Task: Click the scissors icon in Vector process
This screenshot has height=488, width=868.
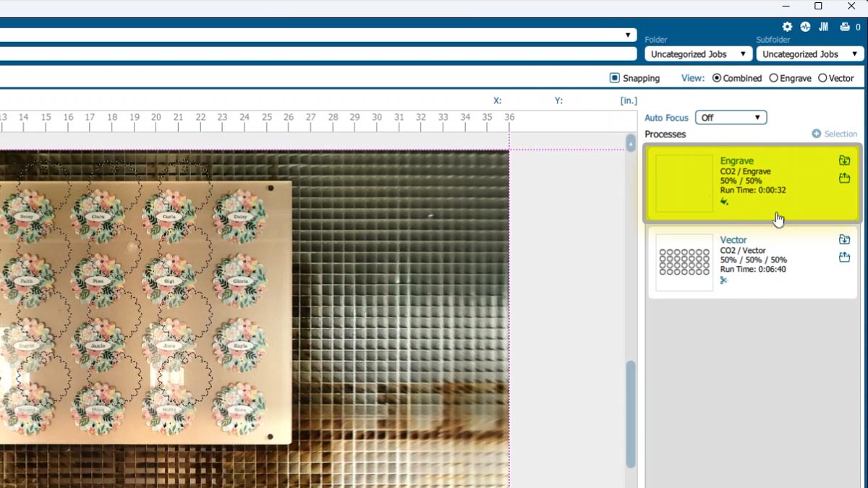Action: pyautogui.click(x=724, y=281)
